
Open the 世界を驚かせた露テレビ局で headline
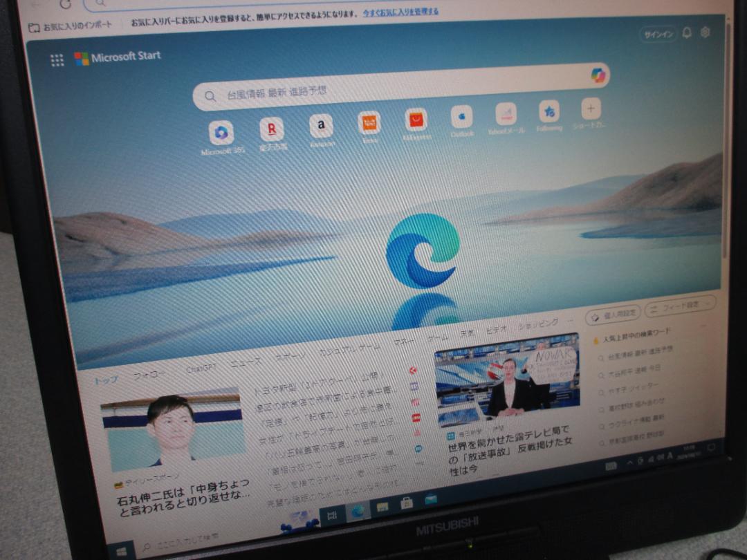pyautogui.click(x=510, y=450)
